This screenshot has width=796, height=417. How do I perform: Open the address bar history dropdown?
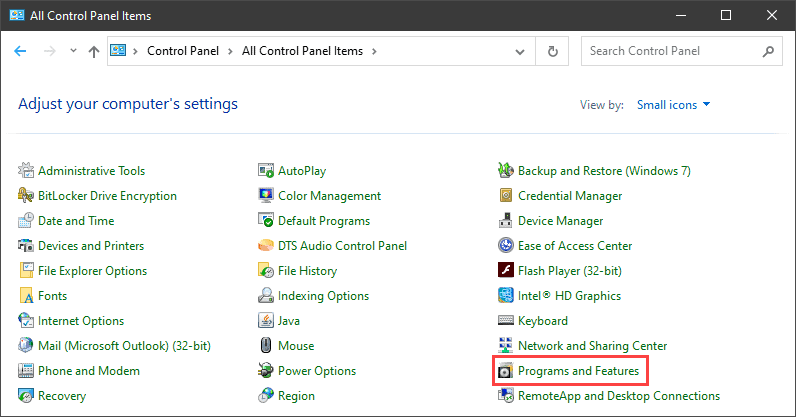518,51
